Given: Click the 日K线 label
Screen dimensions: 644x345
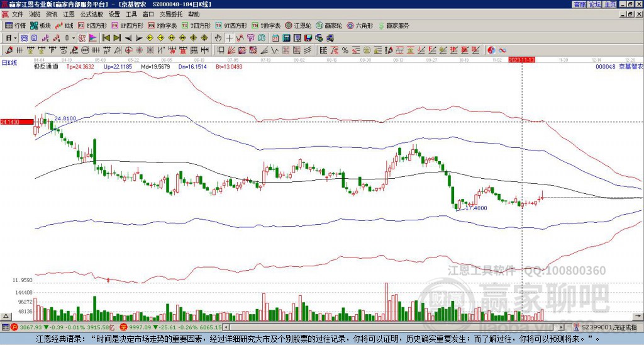Looking at the screenshot, I should click(x=9, y=63).
